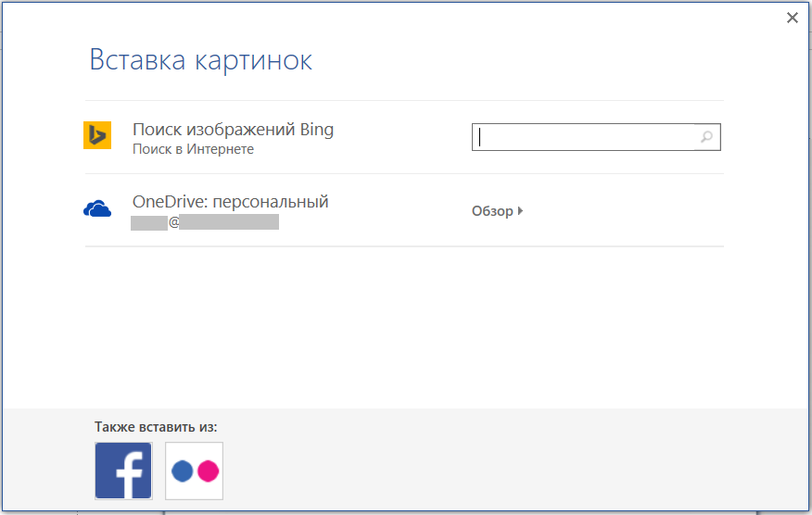Click the blue dot of the Flickr logo

click(x=183, y=471)
